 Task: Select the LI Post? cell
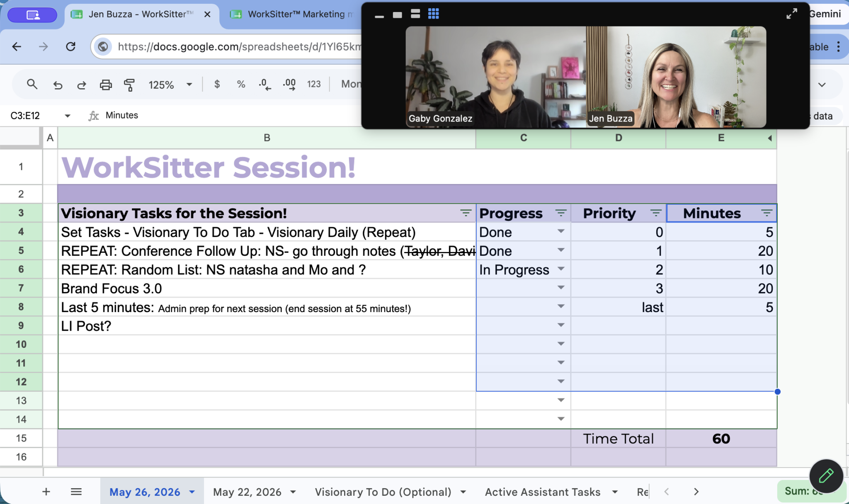point(267,326)
